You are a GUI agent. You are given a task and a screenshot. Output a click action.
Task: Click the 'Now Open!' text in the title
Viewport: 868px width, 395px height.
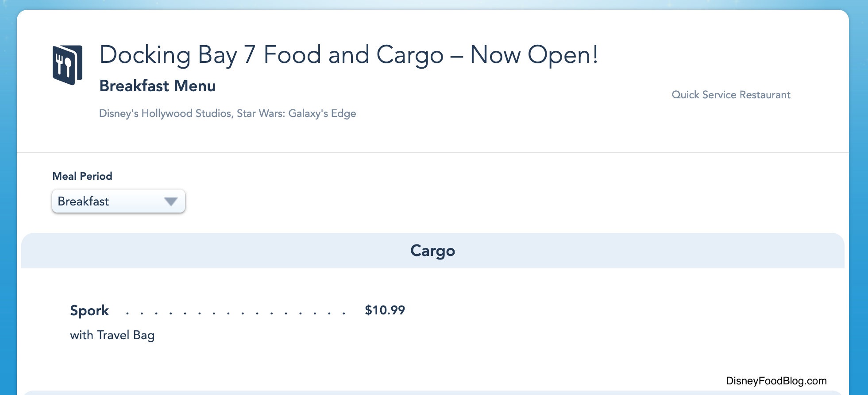(x=534, y=55)
